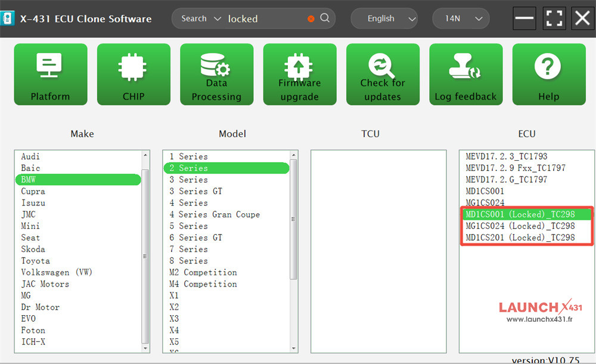The height and width of the screenshot is (364, 596).
Task: Select Volkswagen (VW) make
Action: click(x=78, y=272)
